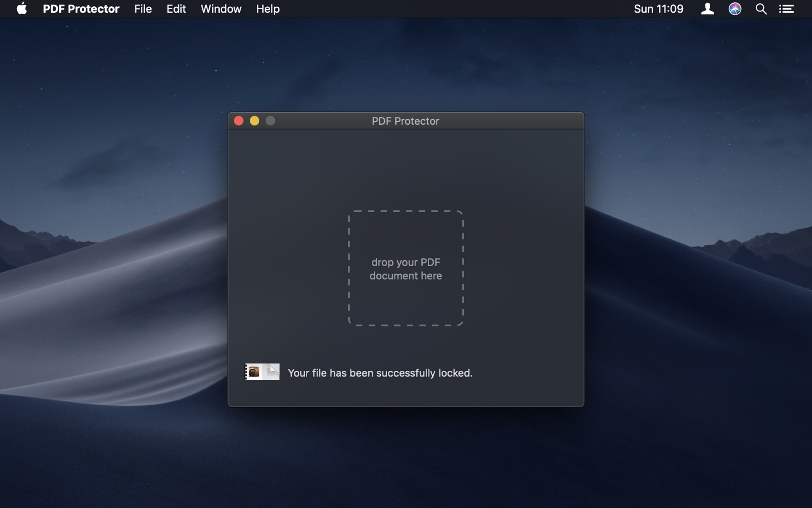Image resolution: width=812 pixels, height=508 pixels.
Task: Open the File menu
Action: [x=143, y=9]
